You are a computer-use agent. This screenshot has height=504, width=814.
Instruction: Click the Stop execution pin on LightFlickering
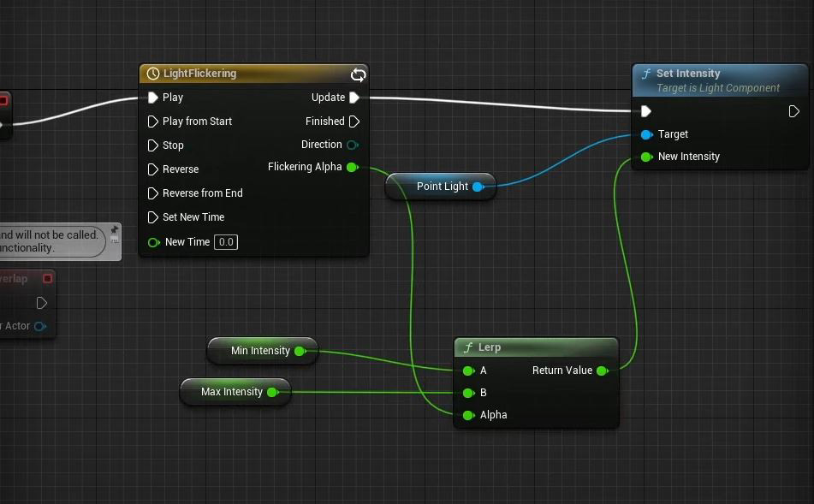point(154,145)
